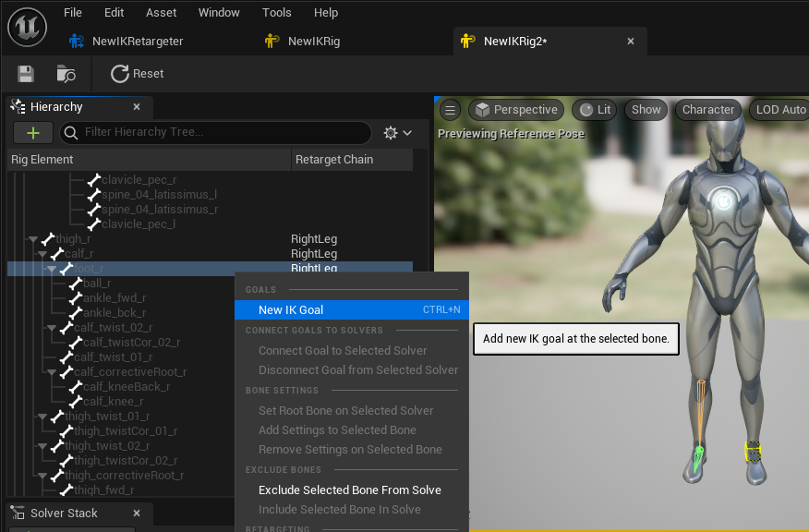The height and width of the screenshot is (532, 809).
Task: Choose Exclude Selected Bone From Solve
Action: point(351,490)
